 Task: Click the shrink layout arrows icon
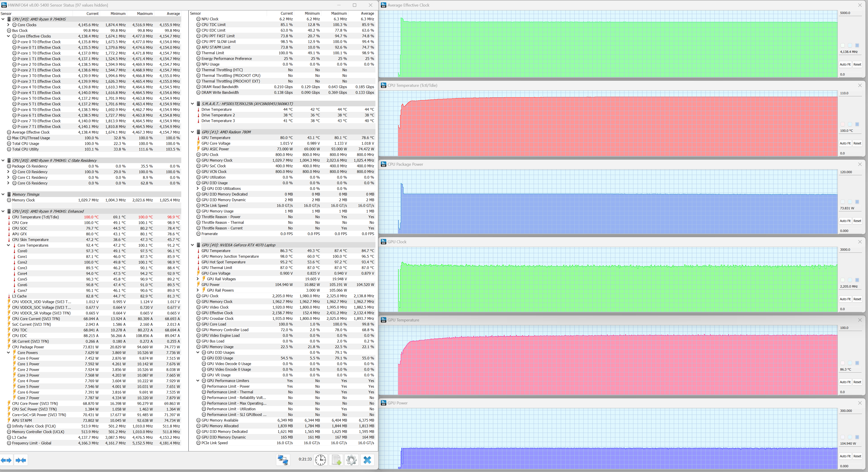point(21,460)
